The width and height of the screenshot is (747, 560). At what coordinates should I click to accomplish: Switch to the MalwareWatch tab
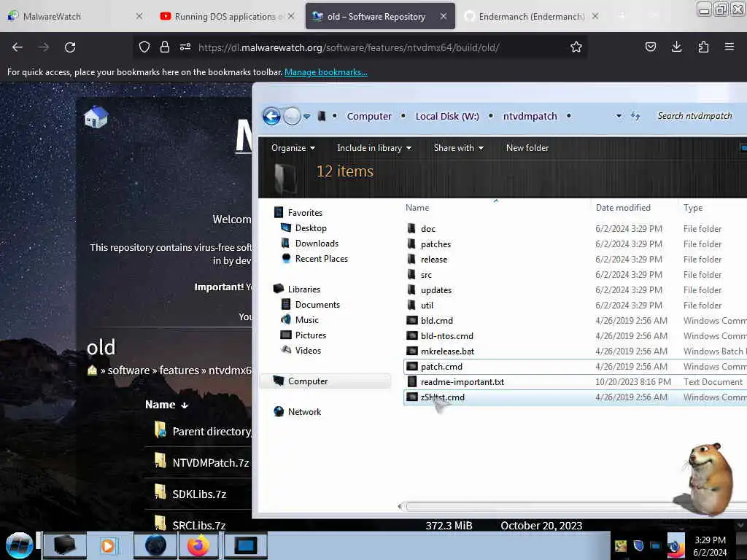point(52,17)
